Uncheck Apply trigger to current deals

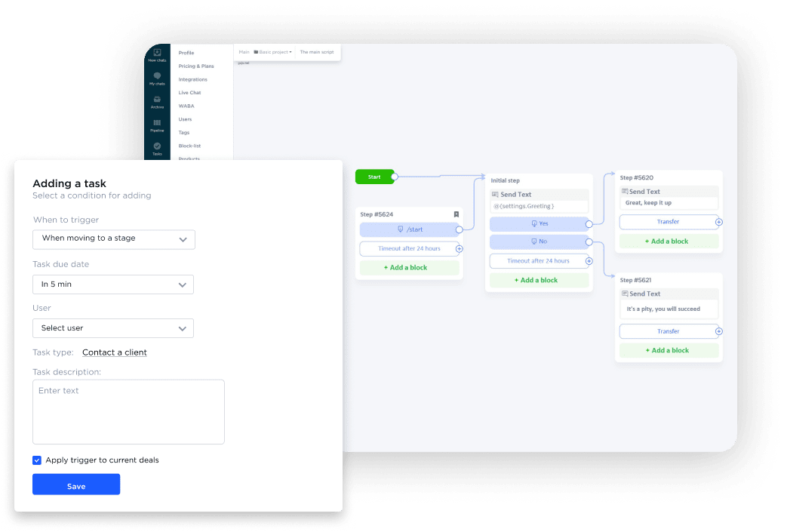tap(36, 460)
